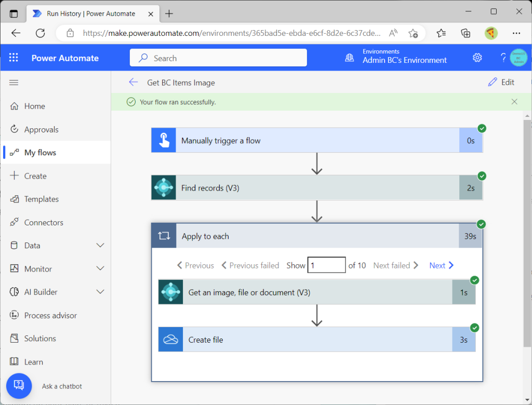This screenshot has width=532, height=405.
Task: Click the AI Builder brain icon
Action: [14, 292]
